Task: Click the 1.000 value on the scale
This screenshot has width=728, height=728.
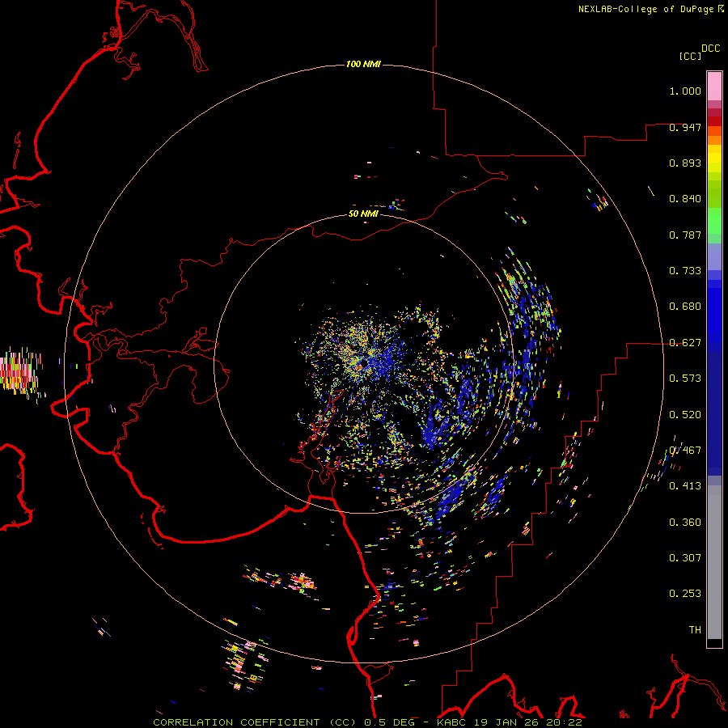Action: (685, 91)
